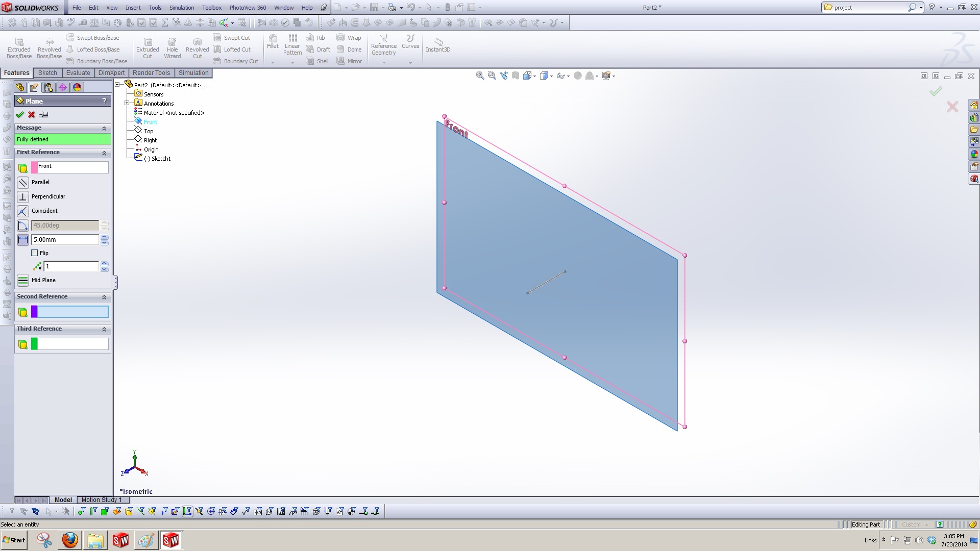The image size is (980, 551).
Task: Collapse the Third Reference section
Action: point(104,329)
